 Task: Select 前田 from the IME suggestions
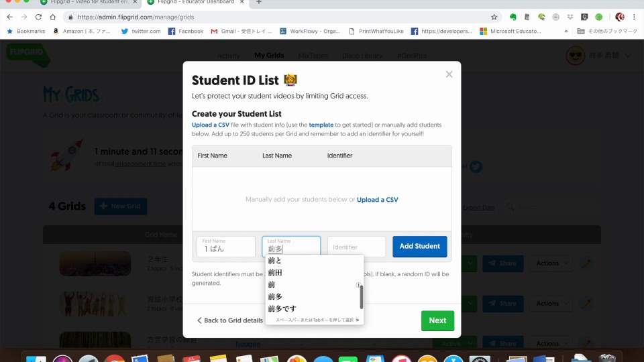(x=276, y=273)
